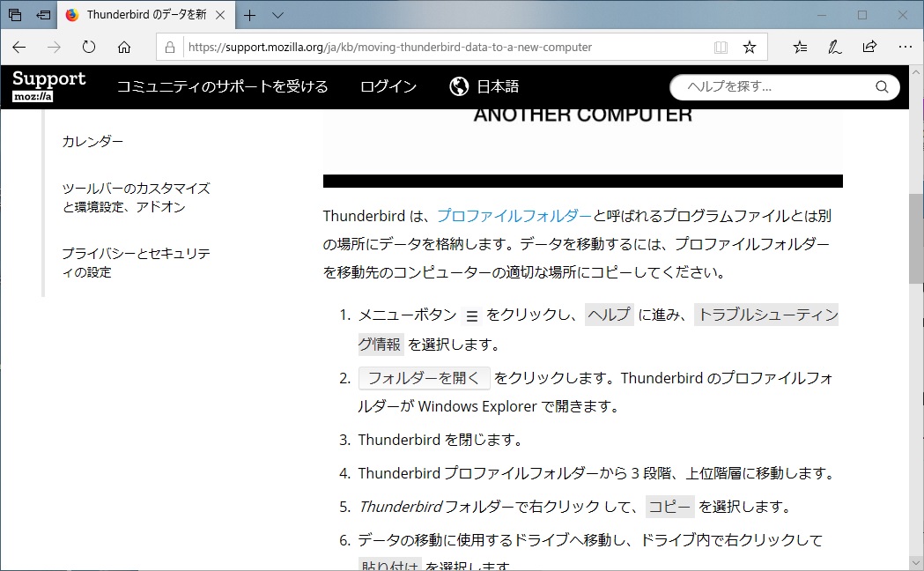The width and height of the screenshot is (924, 571).
Task: Refresh the page
Action: 89,47
